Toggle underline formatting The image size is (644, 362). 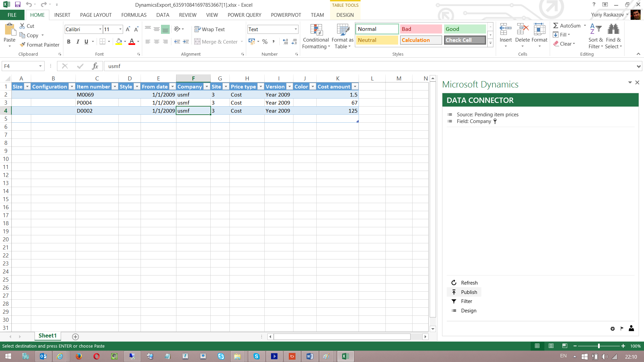click(86, 42)
